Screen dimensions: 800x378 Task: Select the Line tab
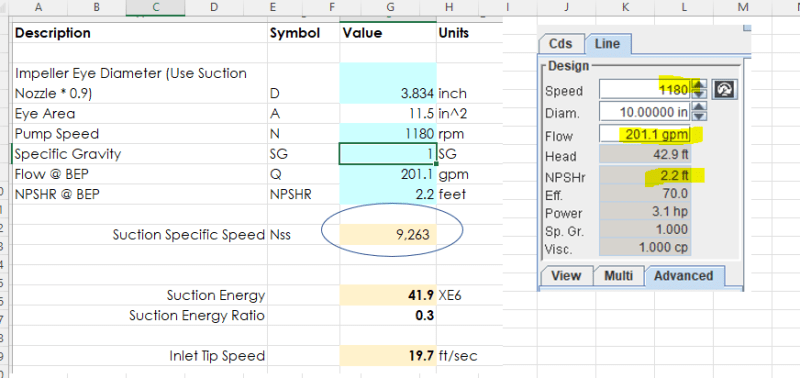click(607, 44)
